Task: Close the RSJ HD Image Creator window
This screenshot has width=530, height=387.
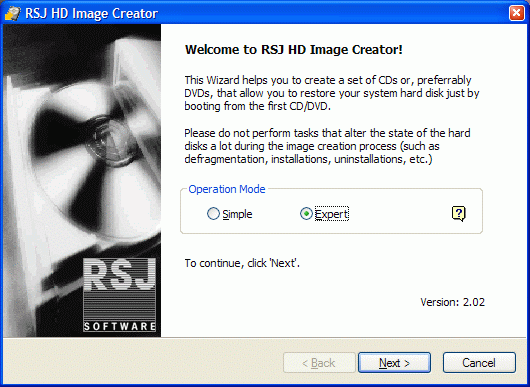Action: [x=516, y=13]
